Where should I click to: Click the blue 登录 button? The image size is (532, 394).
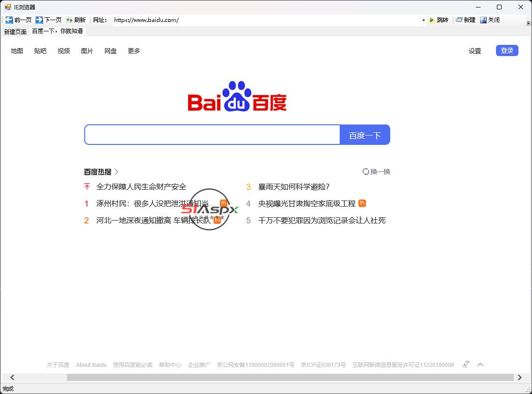507,50
